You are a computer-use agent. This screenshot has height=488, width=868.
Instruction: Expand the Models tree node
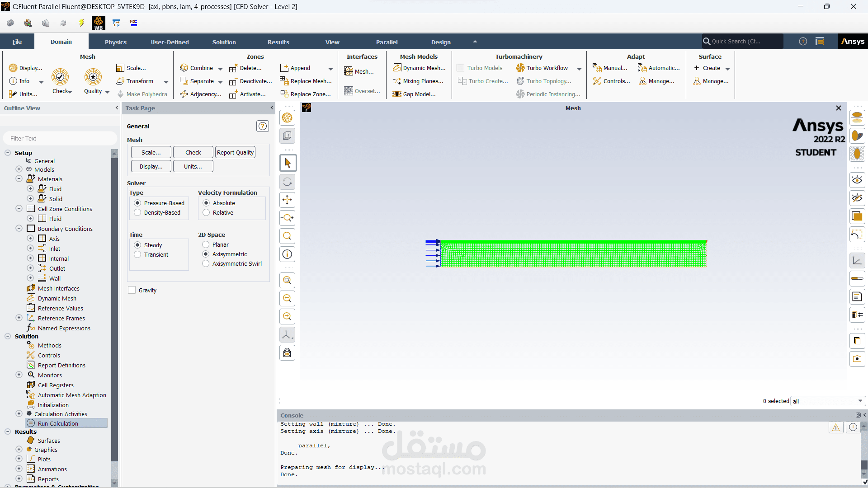tap(19, 169)
